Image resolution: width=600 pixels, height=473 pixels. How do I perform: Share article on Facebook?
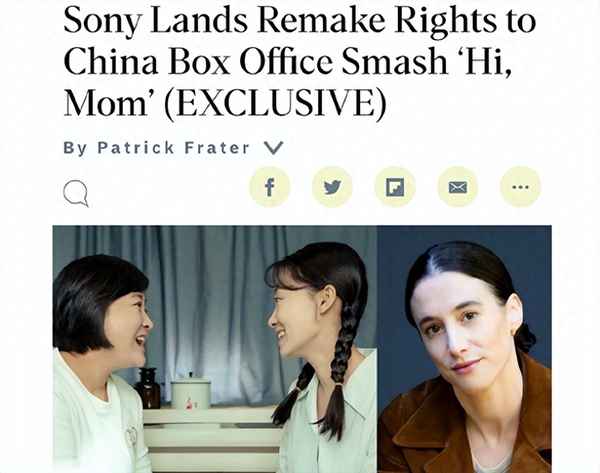(x=270, y=187)
